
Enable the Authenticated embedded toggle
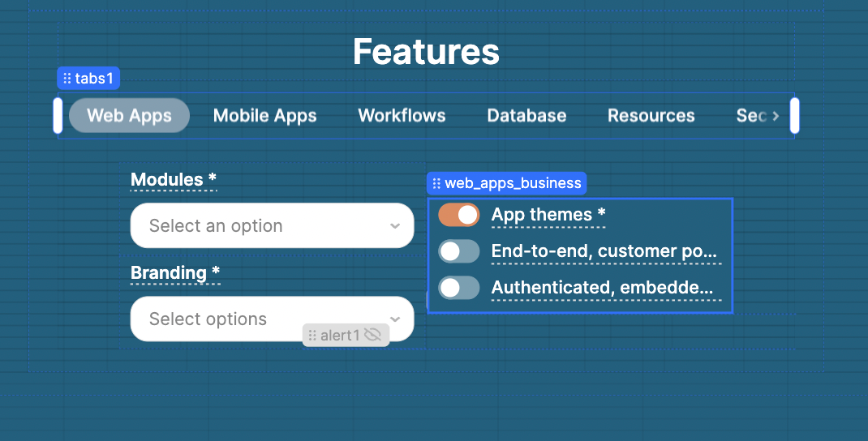point(459,288)
